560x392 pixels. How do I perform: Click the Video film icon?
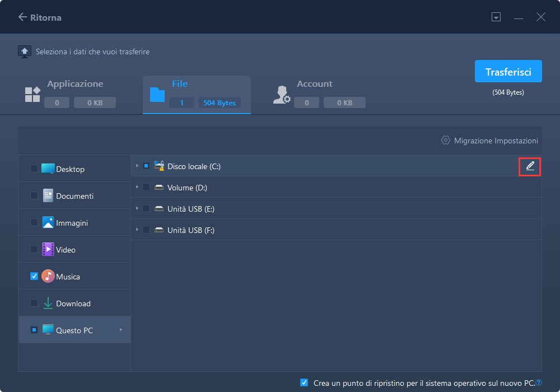48,249
